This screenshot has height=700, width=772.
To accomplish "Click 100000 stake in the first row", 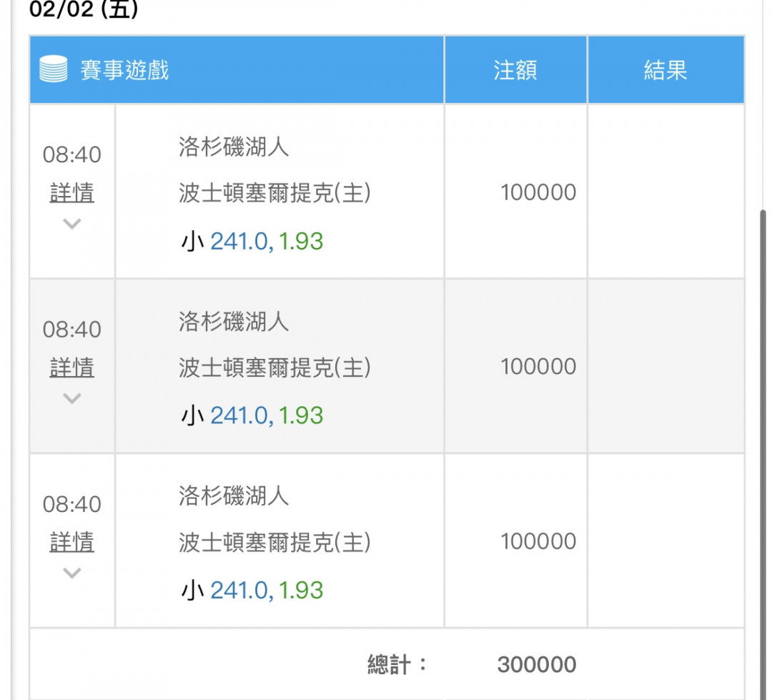I will (538, 192).
